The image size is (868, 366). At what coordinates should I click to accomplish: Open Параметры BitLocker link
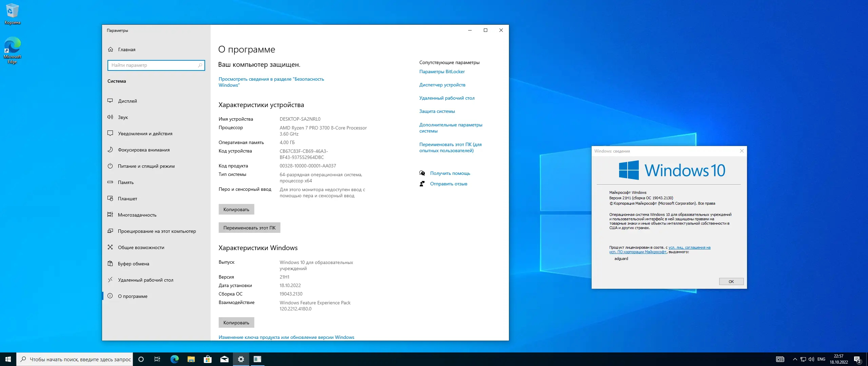(x=442, y=72)
